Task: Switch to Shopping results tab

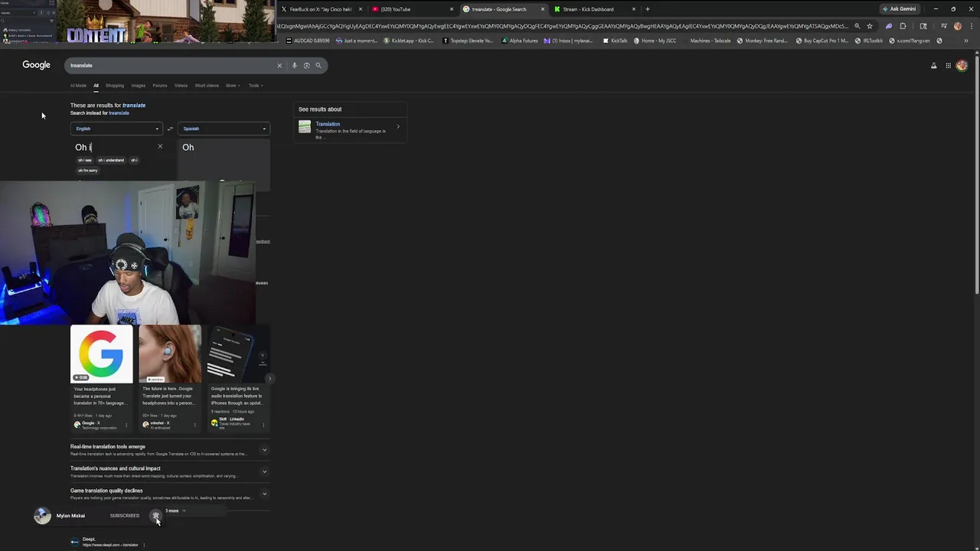Action: pyautogui.click(x=115, y=86)
